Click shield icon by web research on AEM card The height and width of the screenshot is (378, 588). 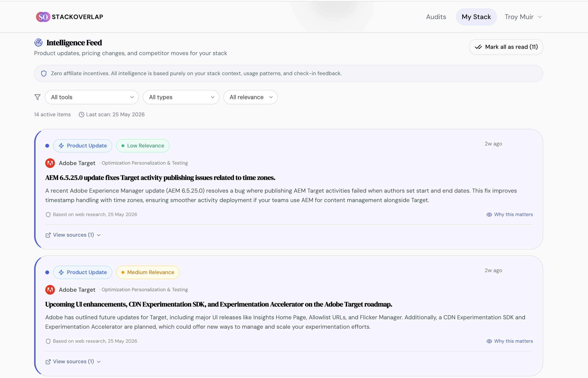click(x=48, y=215)
